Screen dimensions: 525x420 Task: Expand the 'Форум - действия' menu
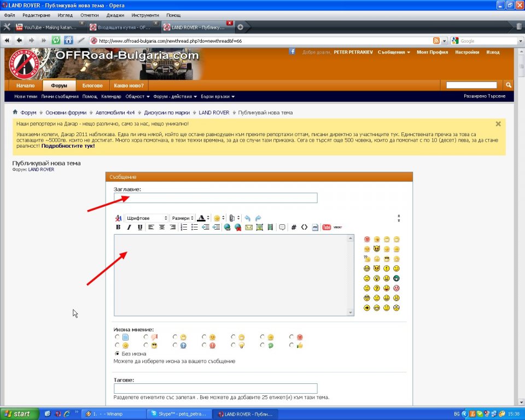(175, 96)
